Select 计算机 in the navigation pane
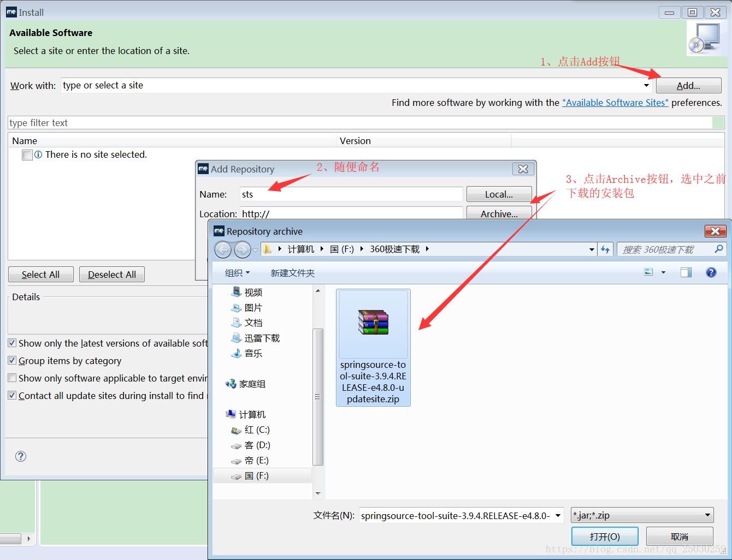 246,415
